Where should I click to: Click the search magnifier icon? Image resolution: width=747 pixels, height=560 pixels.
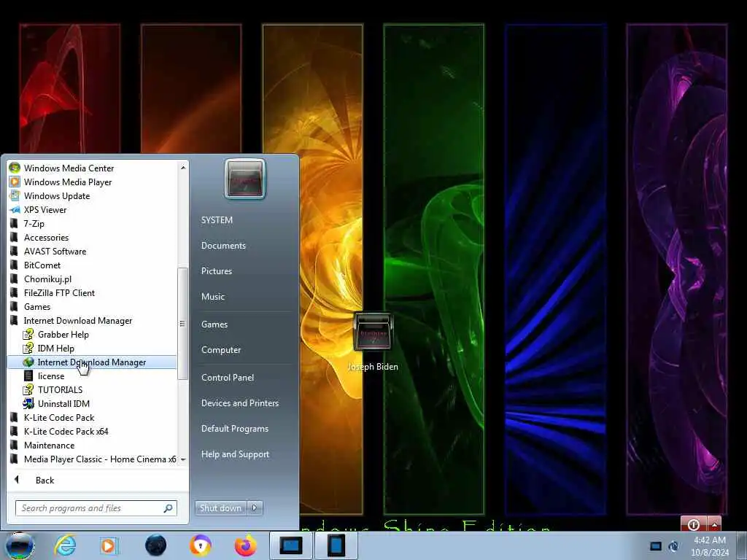(x=169, y=508)
